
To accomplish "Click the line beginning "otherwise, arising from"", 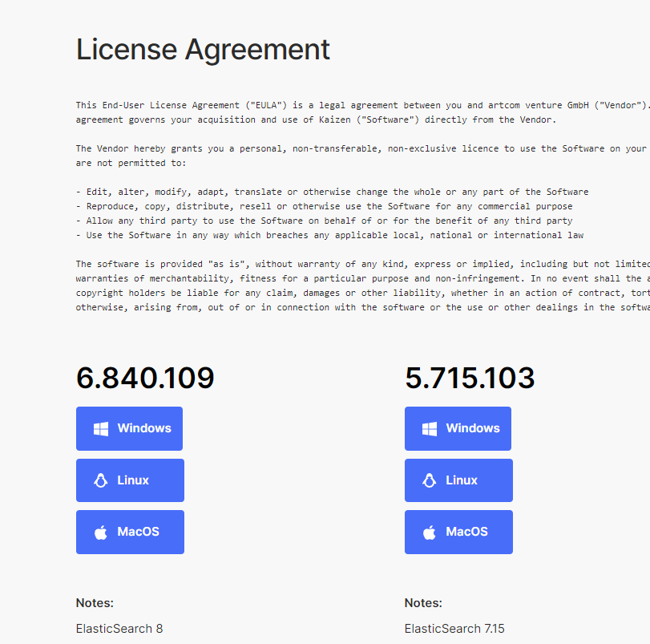I will pos(363,307).
